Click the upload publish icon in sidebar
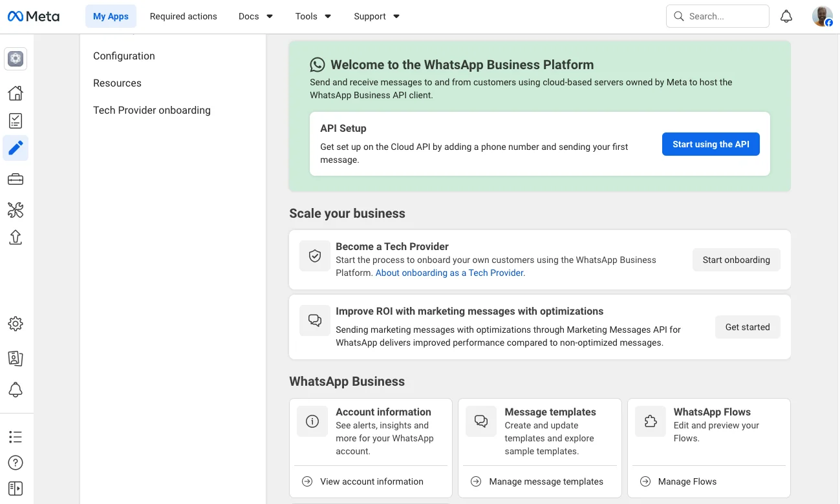This screenshot has width=840, height=504. (x=16, y=237)
